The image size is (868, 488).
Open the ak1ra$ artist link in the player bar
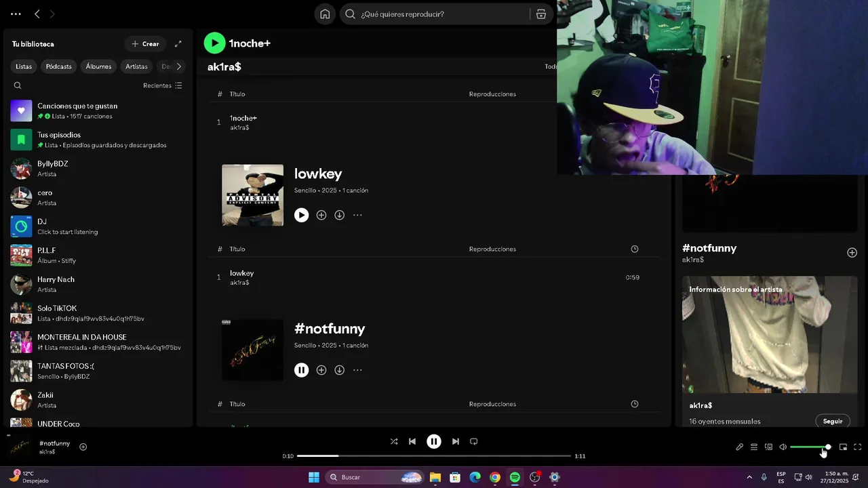(47, 452)
